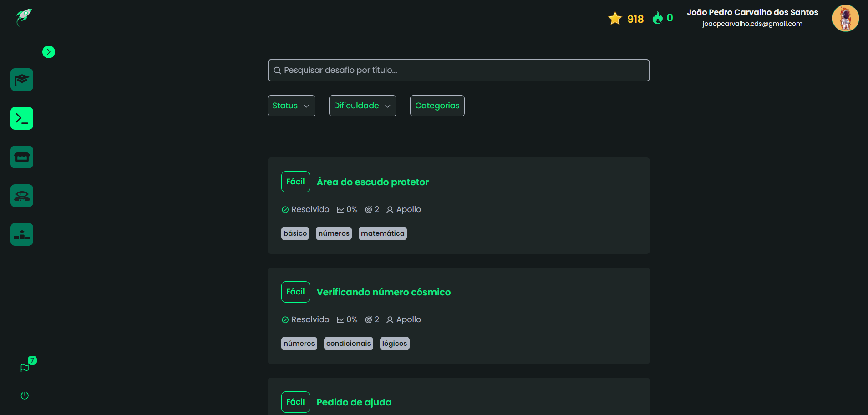Open the Categorias filter button
868x415 pixels.
437,106
